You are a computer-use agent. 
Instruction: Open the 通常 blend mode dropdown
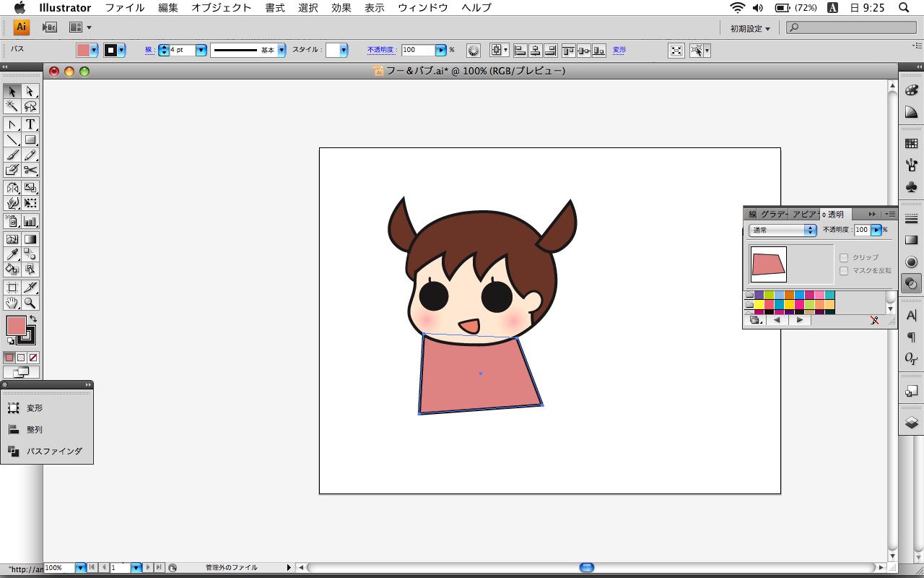pyautogui.click(x=783, y=230)
